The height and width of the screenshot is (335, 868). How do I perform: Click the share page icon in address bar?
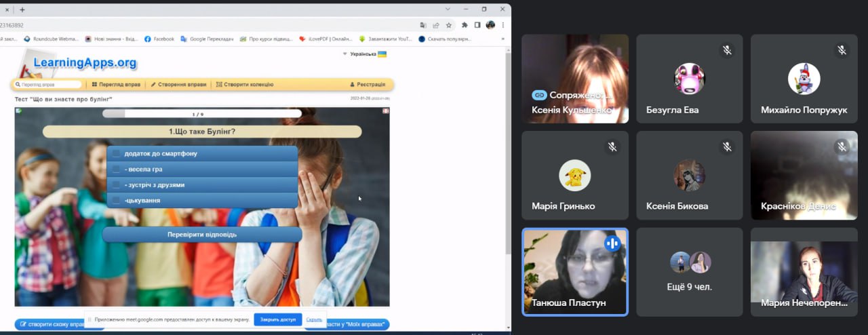click(436, 25)
